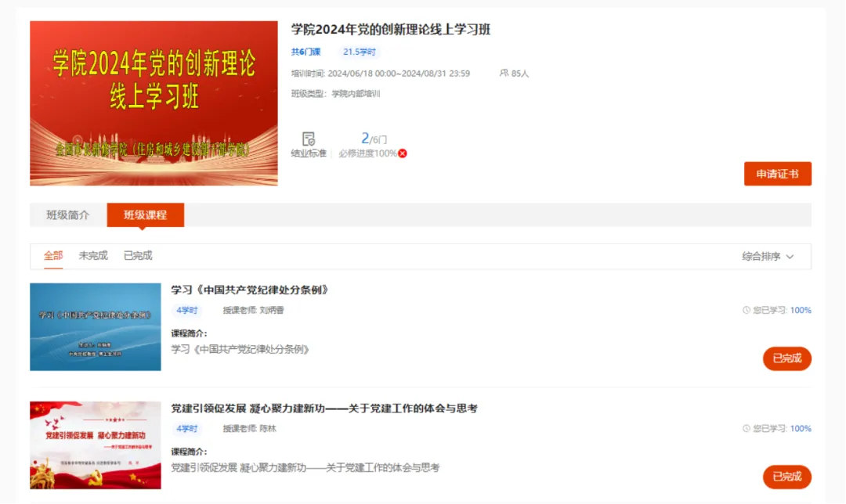846x504 pixels.
Task: Click the 结业标准 document icon
Action: pos(309,139)
